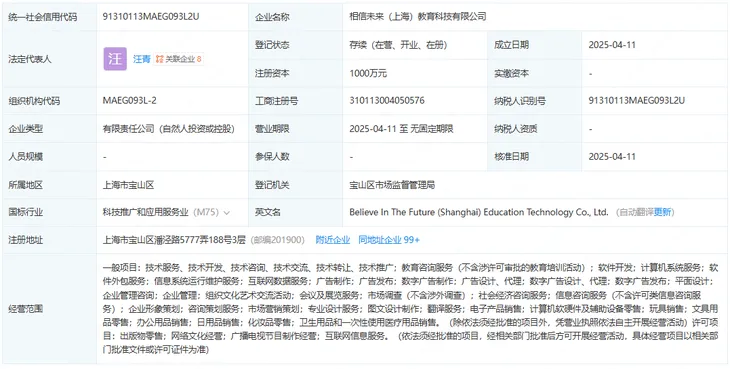Click the 成立日期 value 2025-04-11
Image resolution: width=730 pixels, height=369 pixels.
coord(612,45)
